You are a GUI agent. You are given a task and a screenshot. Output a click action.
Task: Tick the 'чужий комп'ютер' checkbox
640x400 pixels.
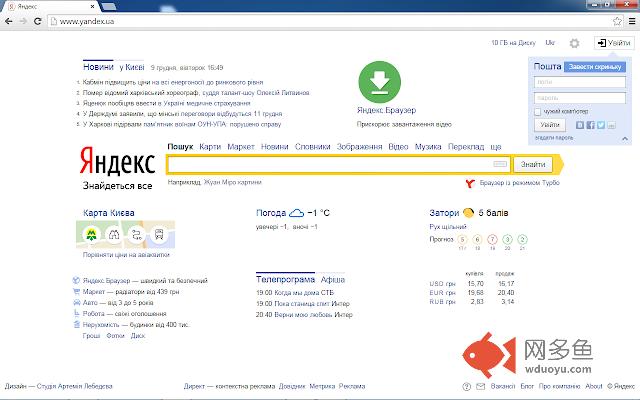[538, 111]
